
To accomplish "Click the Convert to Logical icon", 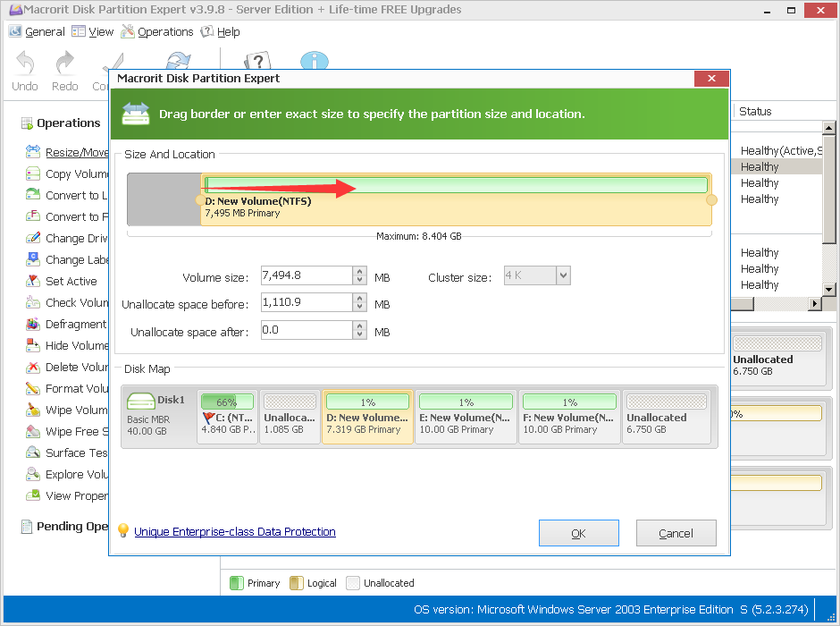I will click(x=33, y=195).
